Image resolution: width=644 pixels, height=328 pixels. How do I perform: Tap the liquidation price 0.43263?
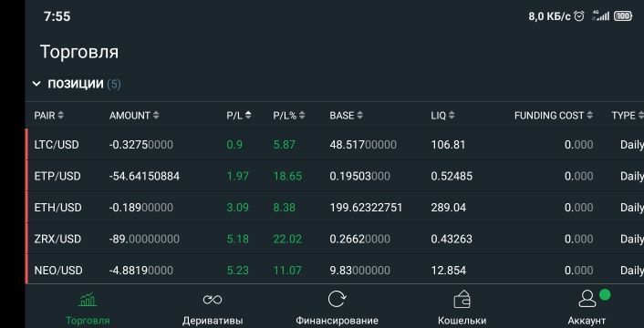pos(452,239)
